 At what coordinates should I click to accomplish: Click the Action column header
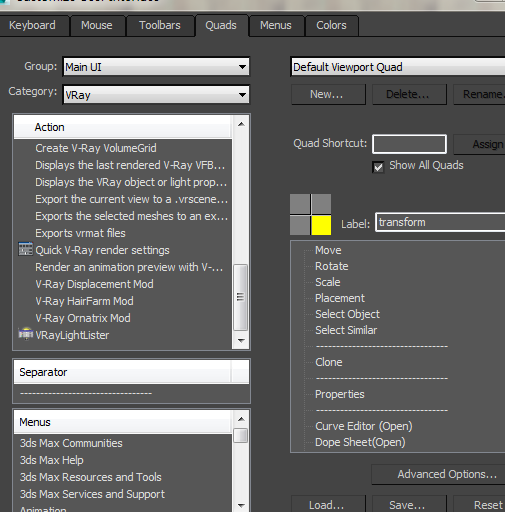tap(123, 127)
